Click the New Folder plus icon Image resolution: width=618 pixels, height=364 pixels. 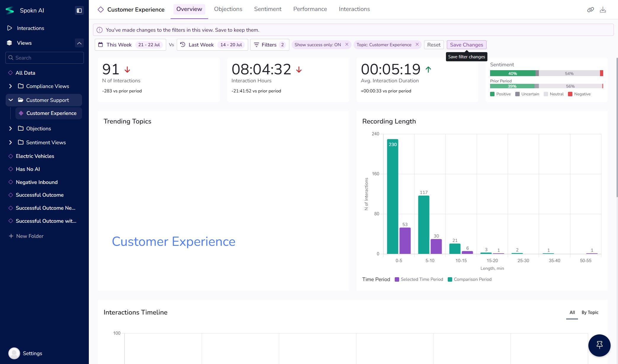pos(11,236)
